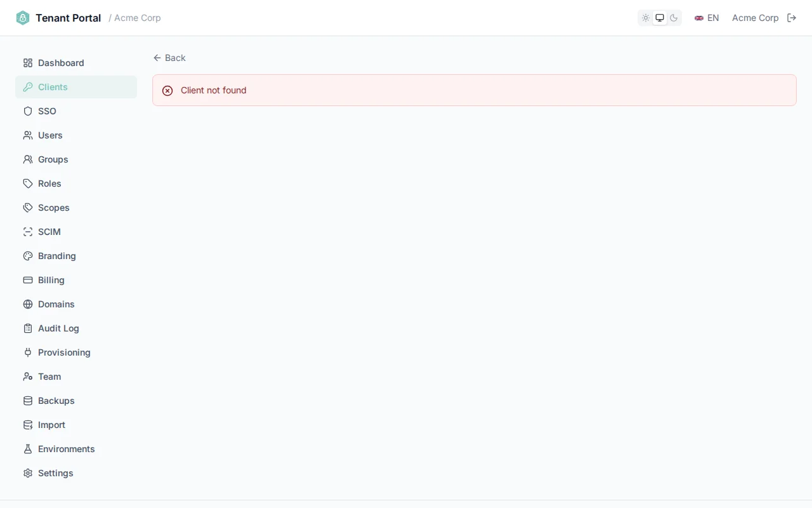Open Dashboard from the sidebar

point(76,63)
